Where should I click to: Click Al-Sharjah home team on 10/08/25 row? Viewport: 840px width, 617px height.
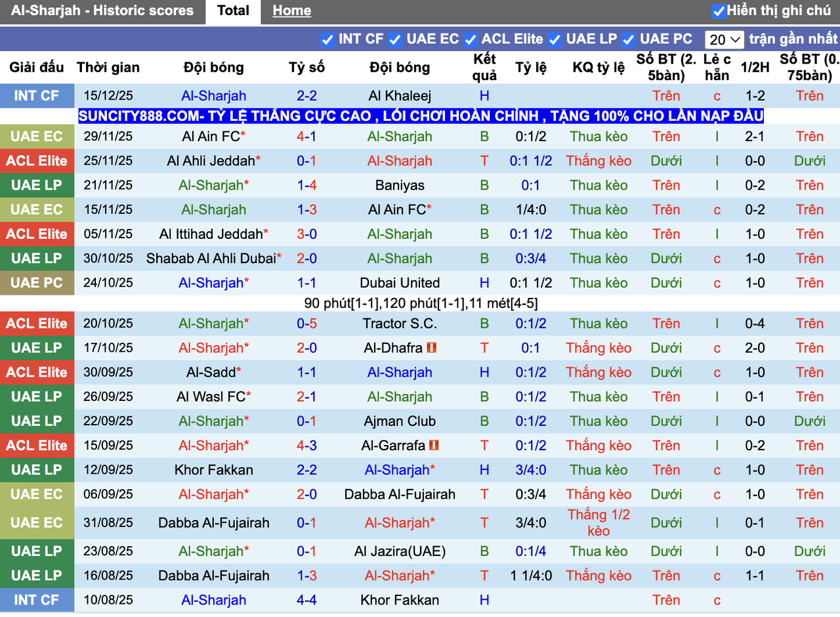tap(214, 600)
